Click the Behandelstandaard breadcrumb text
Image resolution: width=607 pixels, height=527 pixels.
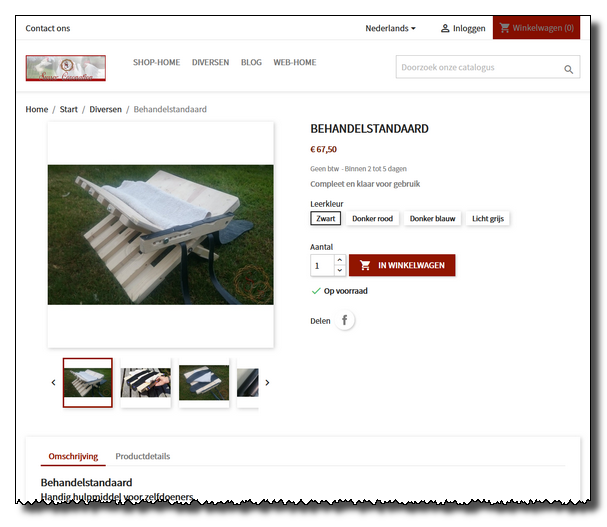click(x=170, y=109)
